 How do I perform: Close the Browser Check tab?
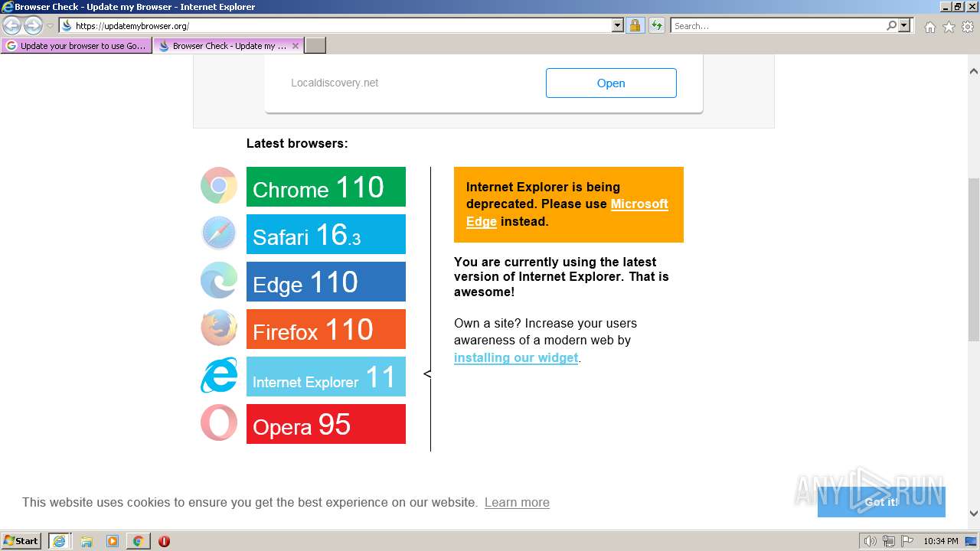coord(296,46)
